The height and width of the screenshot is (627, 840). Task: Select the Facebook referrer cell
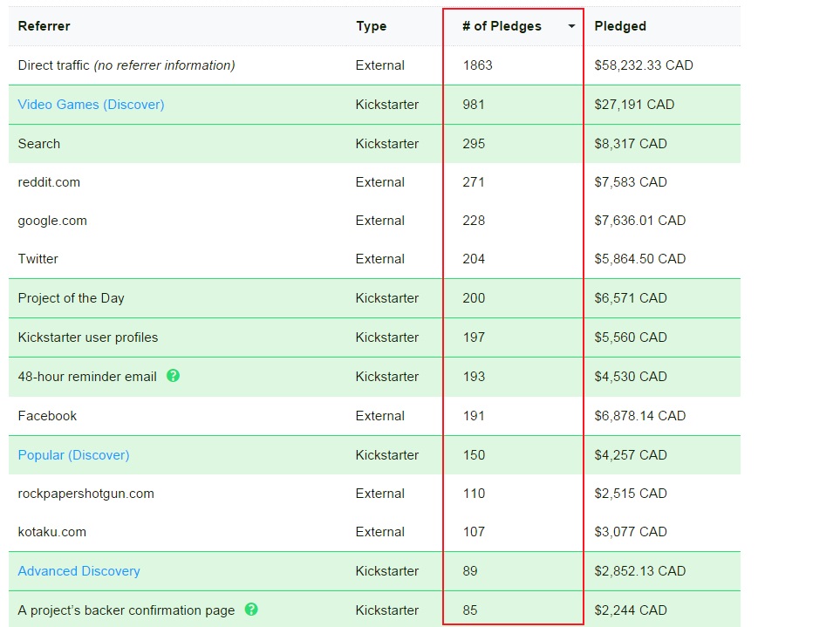[47, 416]
